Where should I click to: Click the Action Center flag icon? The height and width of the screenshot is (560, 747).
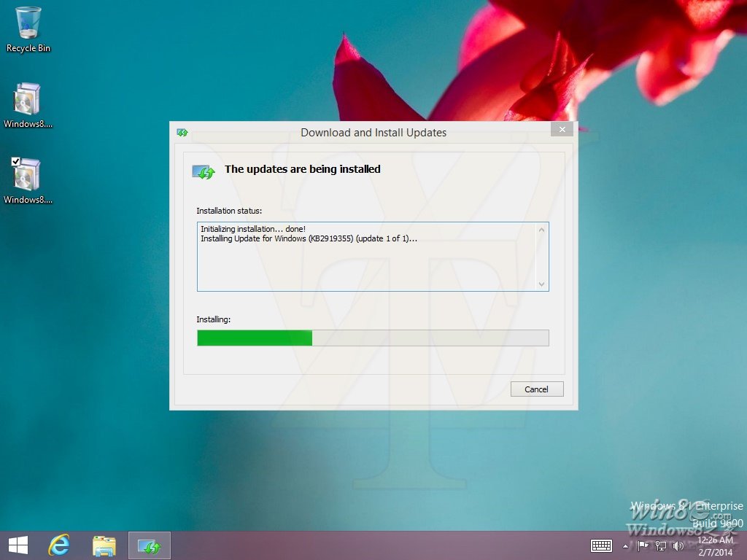(x=643, y=545)
